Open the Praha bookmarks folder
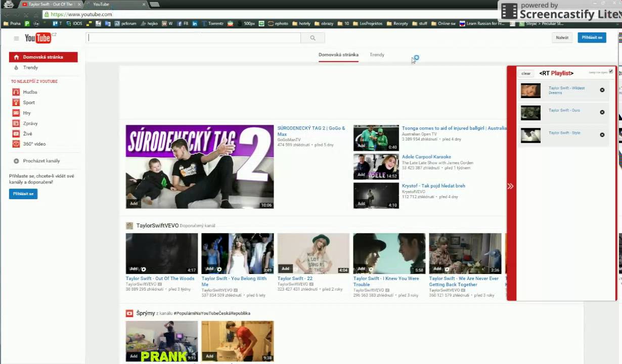 pyautogui.click(x=12, y=23)
